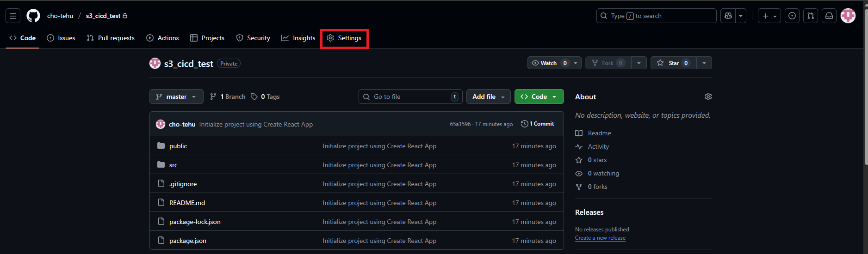Open the Releases heading link
This screenshot has height=254, width=868.
589,212
